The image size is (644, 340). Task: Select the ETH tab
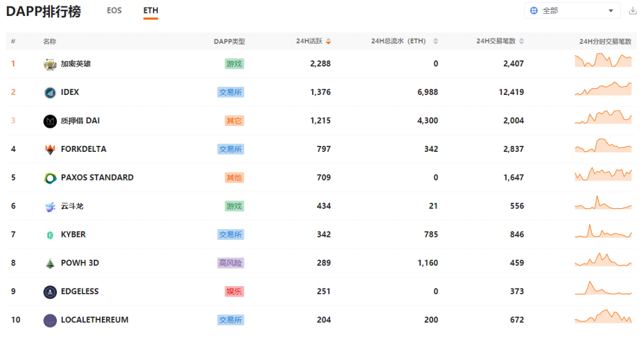[x=151, y=11]
